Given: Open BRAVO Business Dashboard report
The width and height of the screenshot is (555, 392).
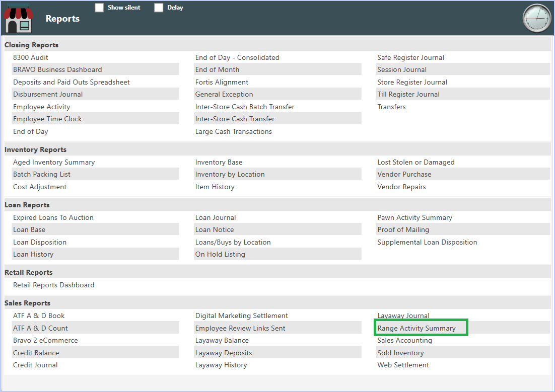Looking at the screenshot, I should 57,70.
